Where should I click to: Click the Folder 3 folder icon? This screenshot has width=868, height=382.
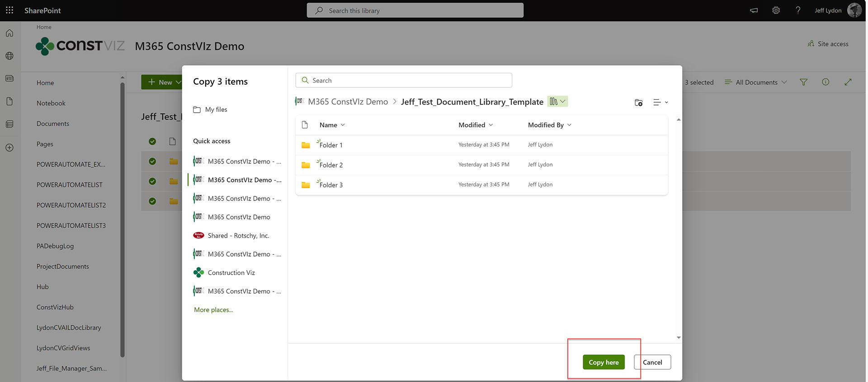click(306, 185)
